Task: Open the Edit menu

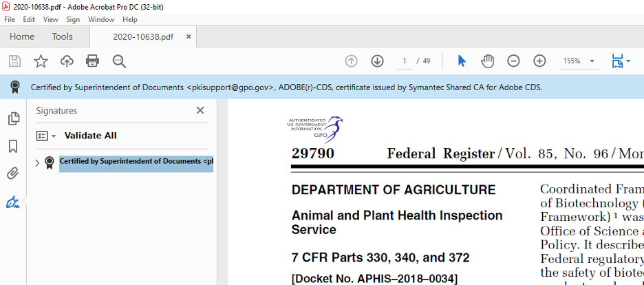Action: tap(29, 19)
